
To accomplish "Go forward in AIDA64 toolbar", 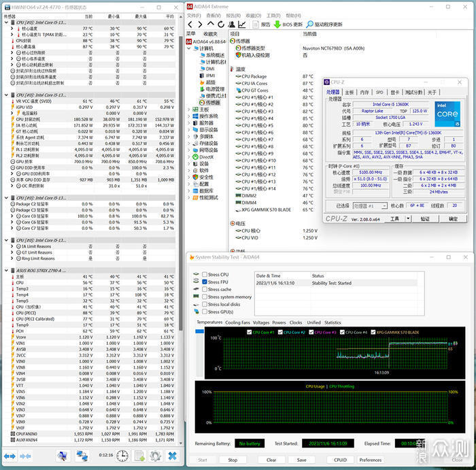I will (x=200, y=24).
